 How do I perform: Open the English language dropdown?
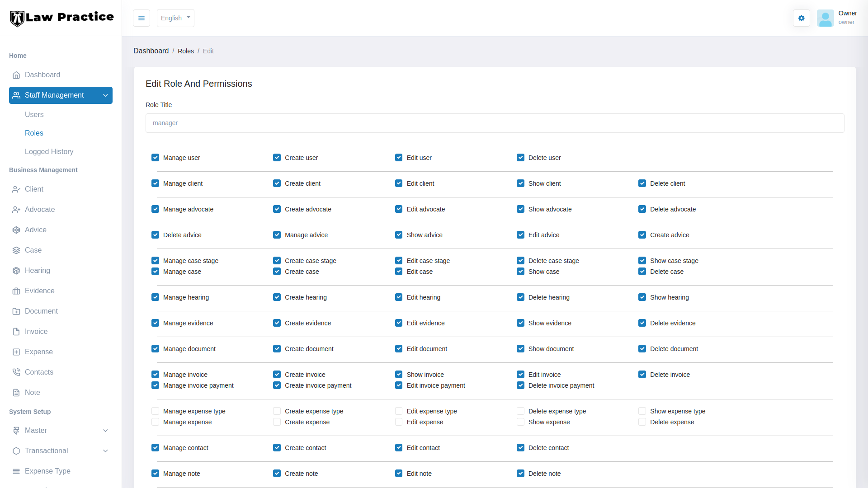(175, 18)
